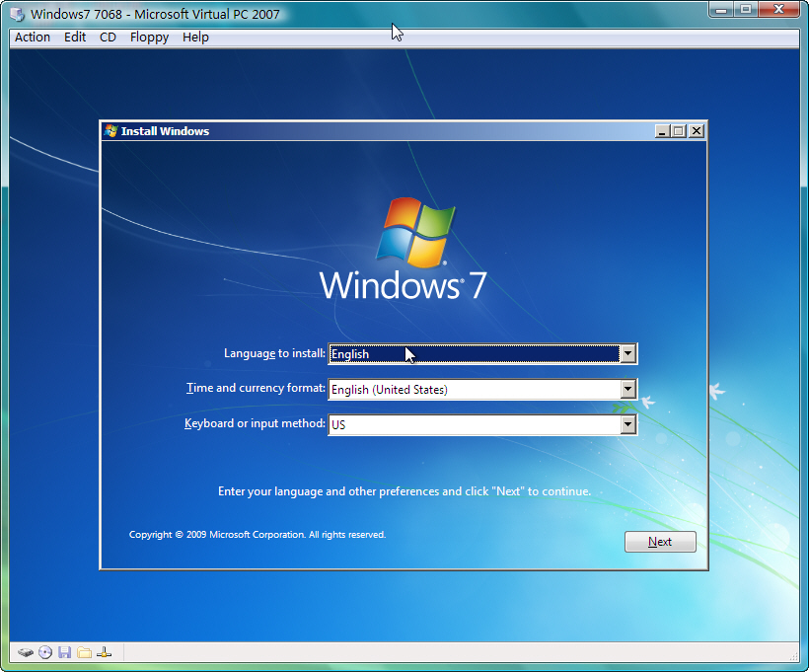Close the Install Windows dialog
809x672 pixels.
click(697, 131)
